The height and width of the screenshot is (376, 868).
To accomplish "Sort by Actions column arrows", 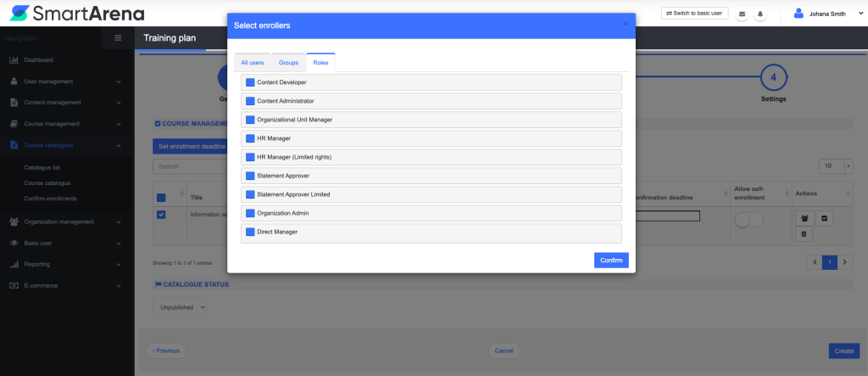I will click(847, 194).
